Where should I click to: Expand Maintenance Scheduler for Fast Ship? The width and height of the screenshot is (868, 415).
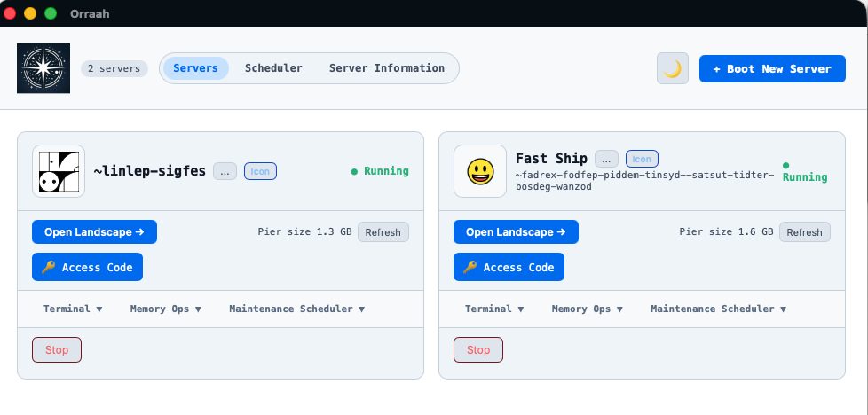click(x=719, y=309)
